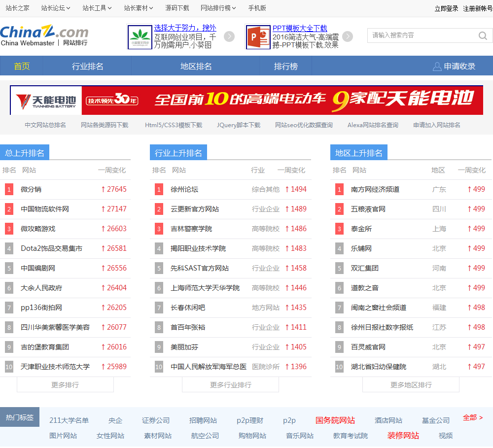The height and width of the screenshot is (448, 493).
Task: Click the 地区上升排名 section header
Action: click(x=359, y=153)
